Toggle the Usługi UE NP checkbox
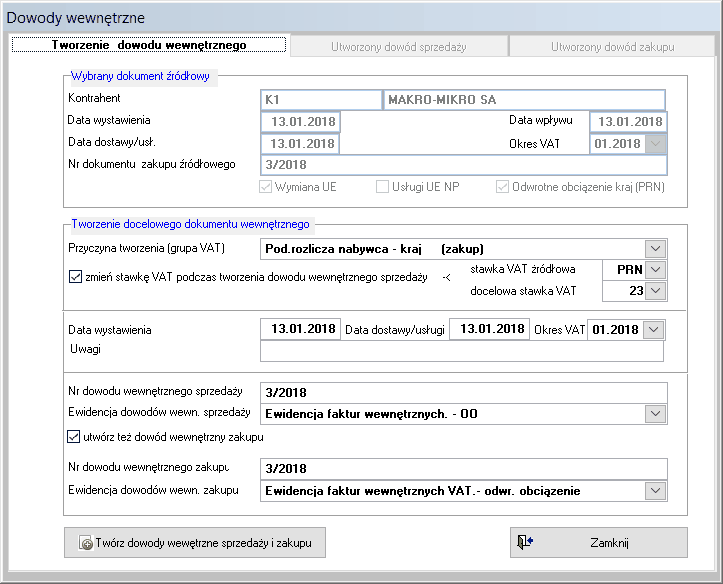Image resolution: width=723 pixels, height=584 pixels. [382, 187]
